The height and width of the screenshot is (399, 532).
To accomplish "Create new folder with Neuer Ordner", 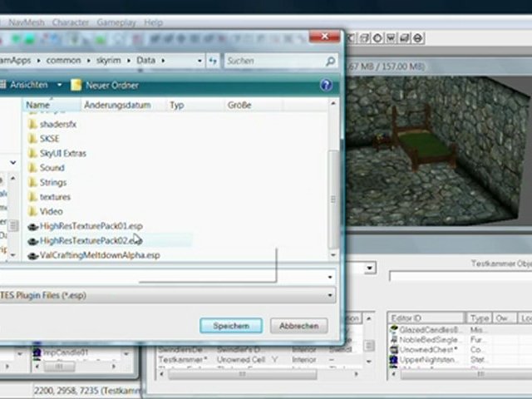I will (106, 85).
